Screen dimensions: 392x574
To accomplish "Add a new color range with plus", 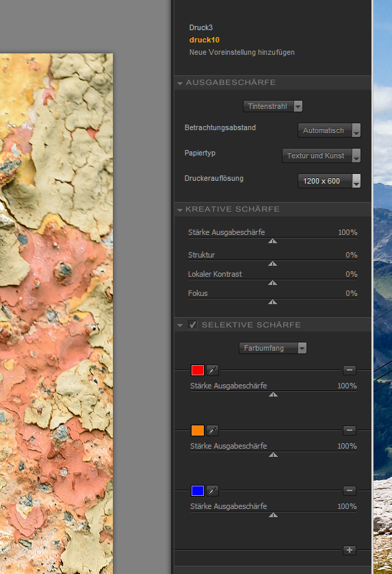I will click(349, 550).
